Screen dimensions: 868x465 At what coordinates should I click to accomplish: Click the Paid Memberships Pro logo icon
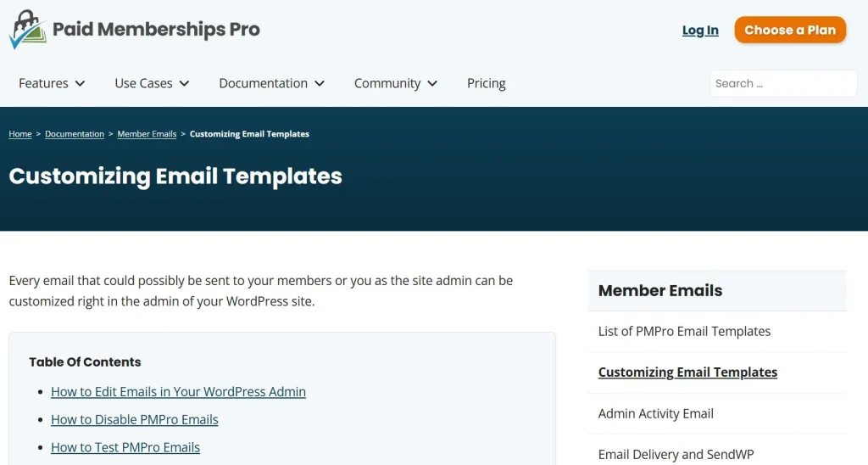point(28,30)
